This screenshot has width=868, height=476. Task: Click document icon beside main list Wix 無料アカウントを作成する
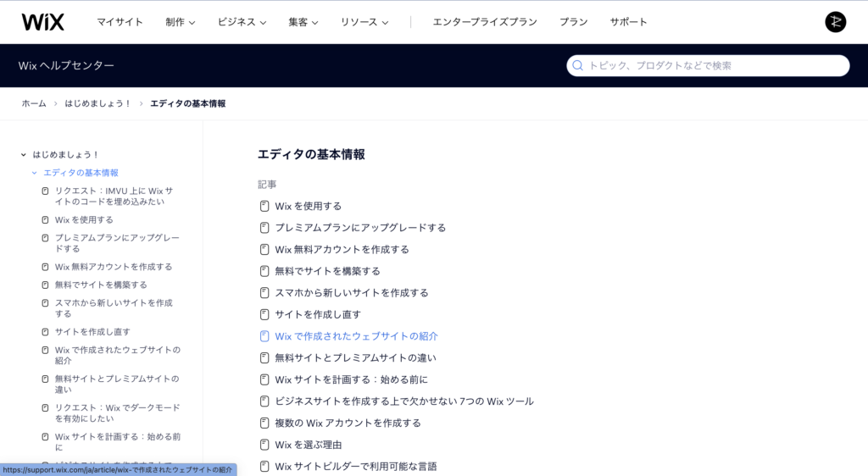point(264,249)
